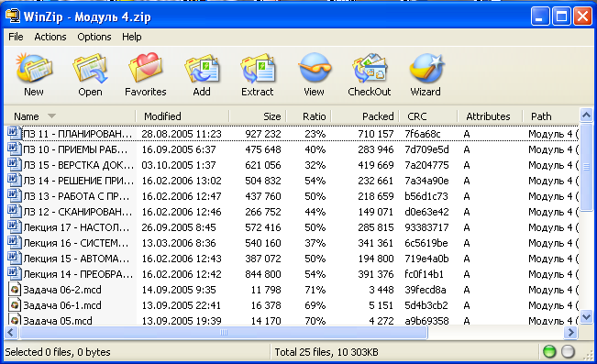Open the Actions menu
Image resolution: width=597 pixels, height=364 pixels.
coord(50,37)
